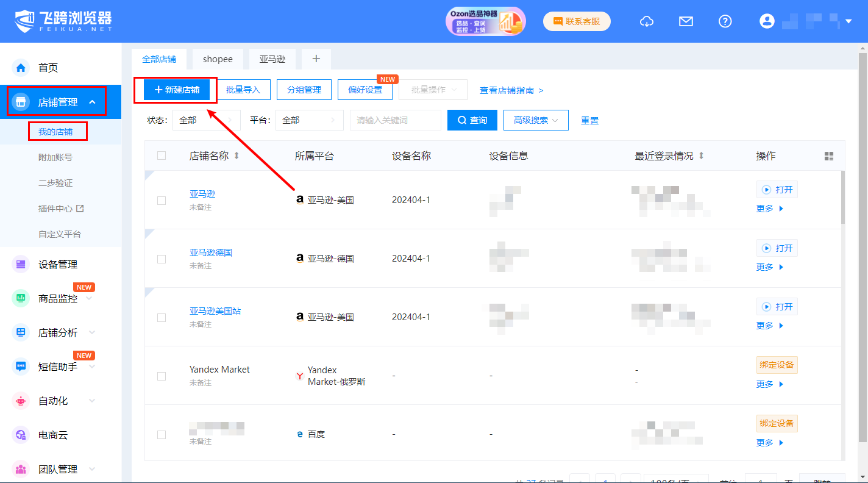Click the keyword search input field

[395, 120]
